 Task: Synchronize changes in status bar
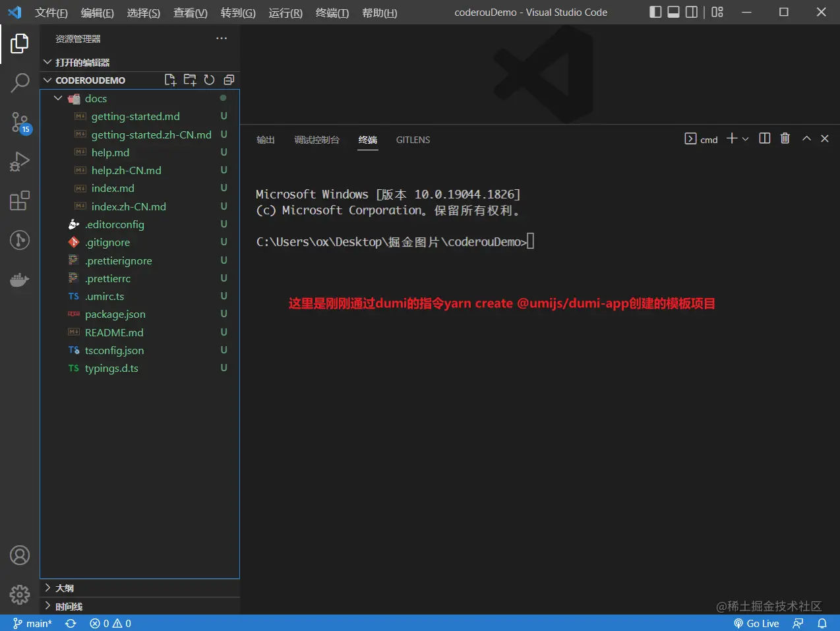coord(71,623)
